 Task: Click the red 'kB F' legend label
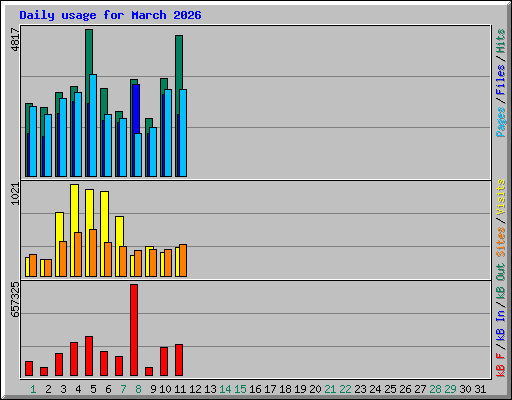point(501,365)
